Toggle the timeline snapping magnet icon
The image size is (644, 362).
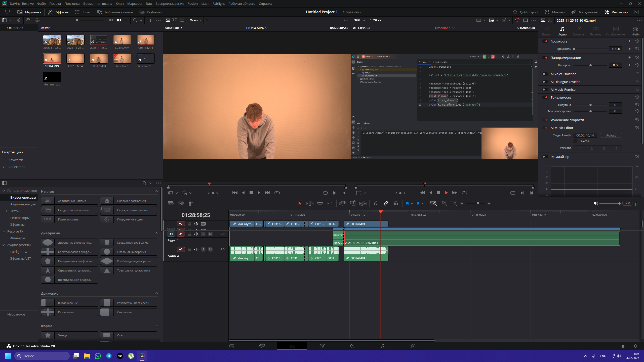click(376, 203)
